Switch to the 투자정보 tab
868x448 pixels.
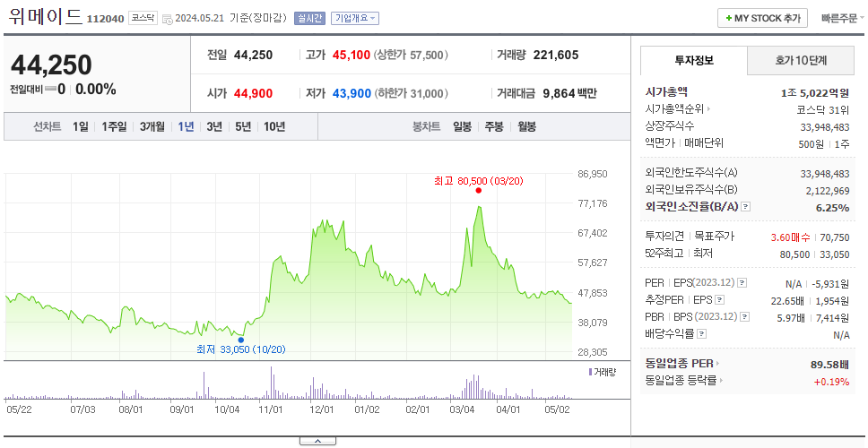coord(694,61)
